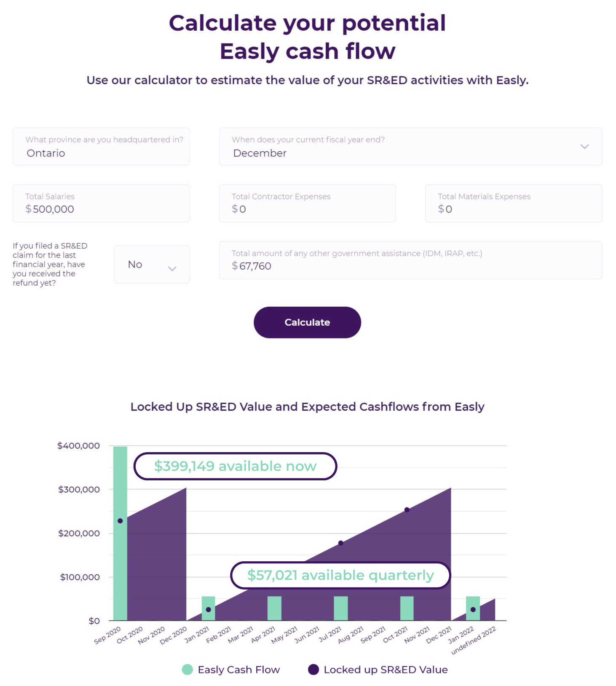Click the chart title about Expected Cashflows
This screenshot has width=616, height=686.
[308, 407]
